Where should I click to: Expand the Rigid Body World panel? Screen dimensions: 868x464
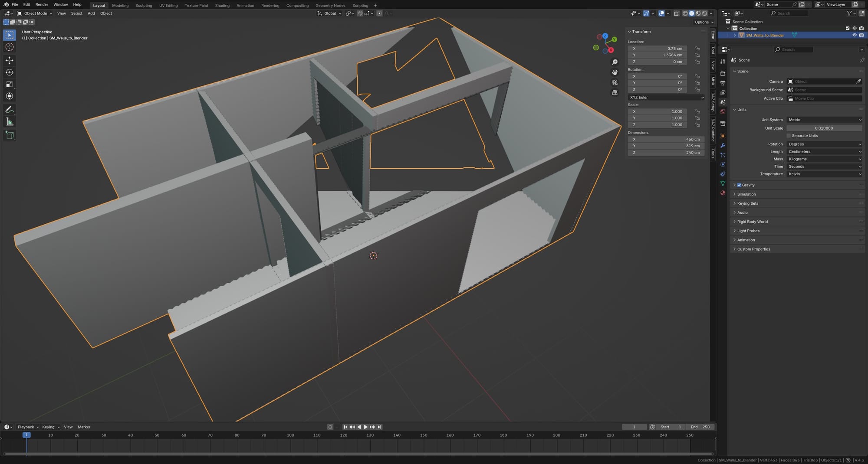(752, 222)
